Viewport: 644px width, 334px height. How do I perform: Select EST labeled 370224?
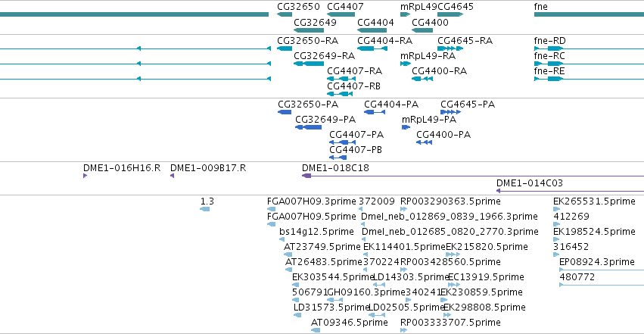coord(381,262)
